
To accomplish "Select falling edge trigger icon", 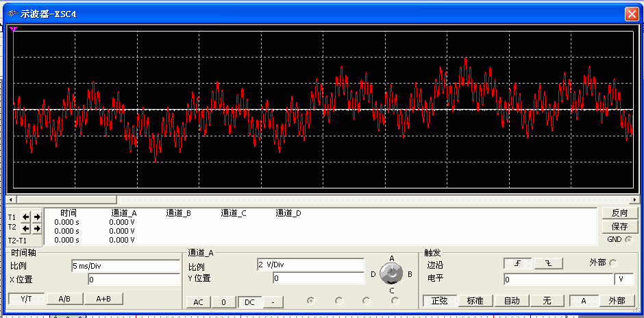I will click(547, 263).
